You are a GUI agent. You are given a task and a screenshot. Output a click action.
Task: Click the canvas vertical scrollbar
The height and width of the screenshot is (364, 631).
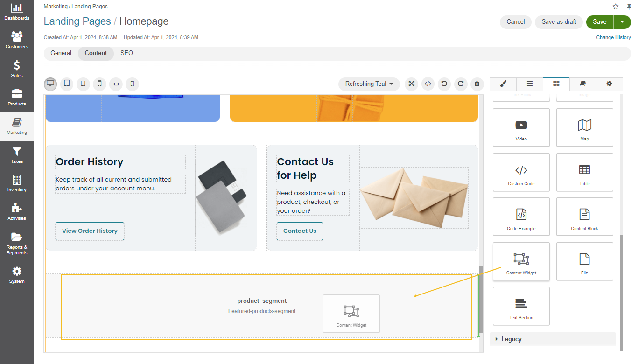tap(481, 299)
